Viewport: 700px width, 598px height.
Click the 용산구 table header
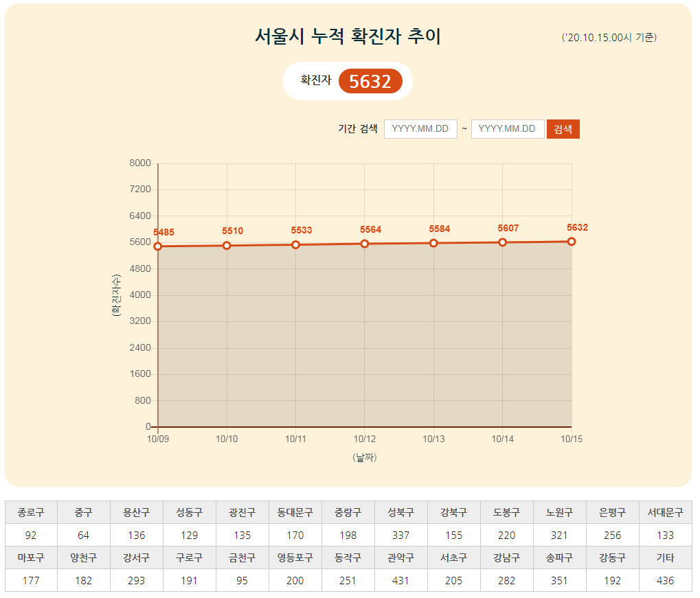137,512
